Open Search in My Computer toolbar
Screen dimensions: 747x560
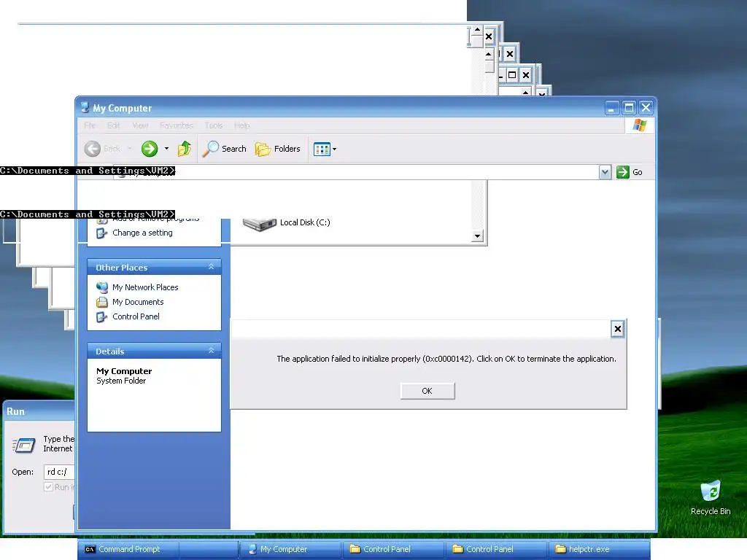pos(224,149)
